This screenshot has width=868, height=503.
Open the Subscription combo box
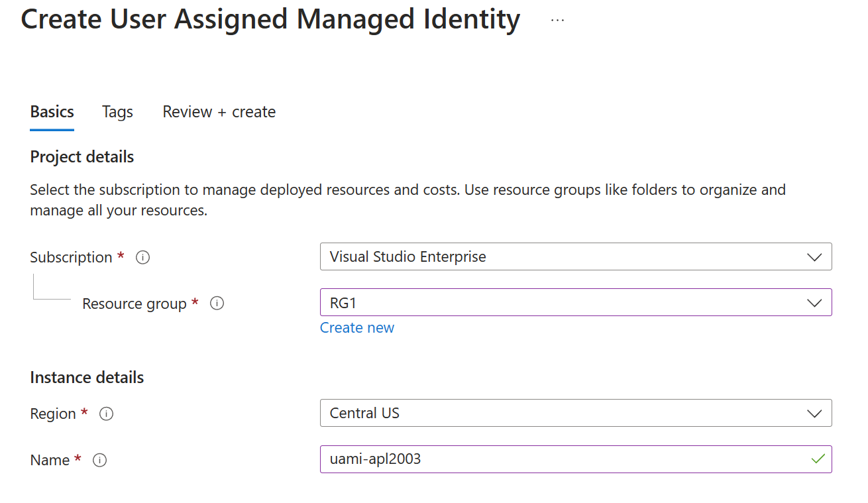click(575, 256)
